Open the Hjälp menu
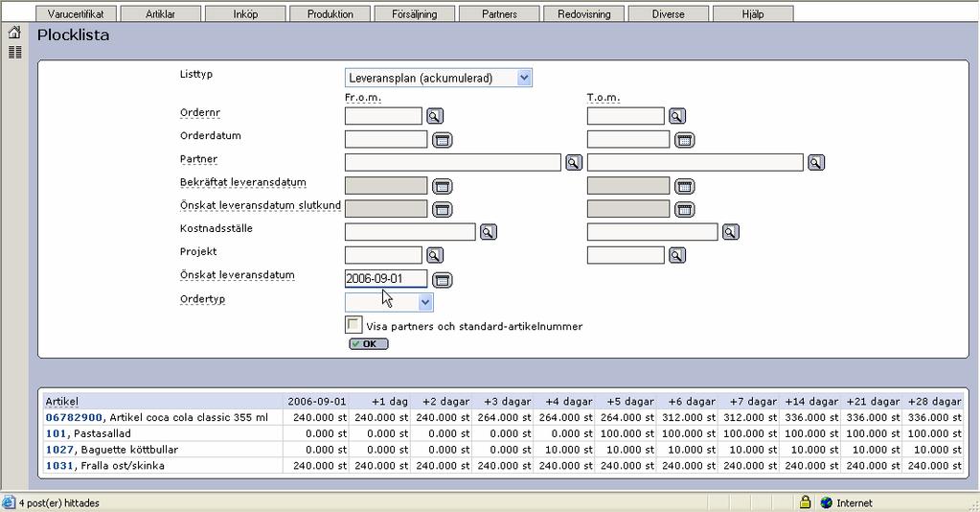The image size is (980, 512). [753, 13]
